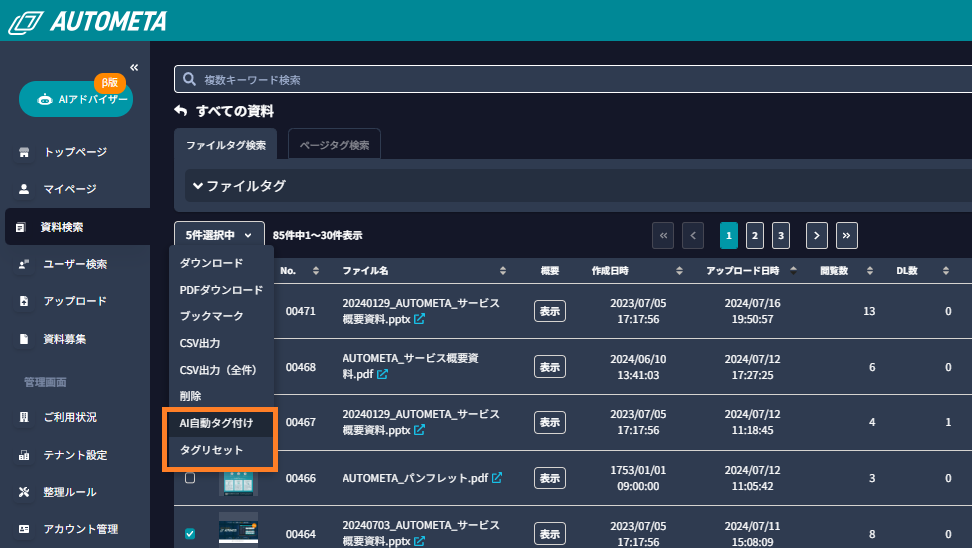Open アカウント管理 page
This screenshot has height=548, width=972.
click(x=81, y=529)
